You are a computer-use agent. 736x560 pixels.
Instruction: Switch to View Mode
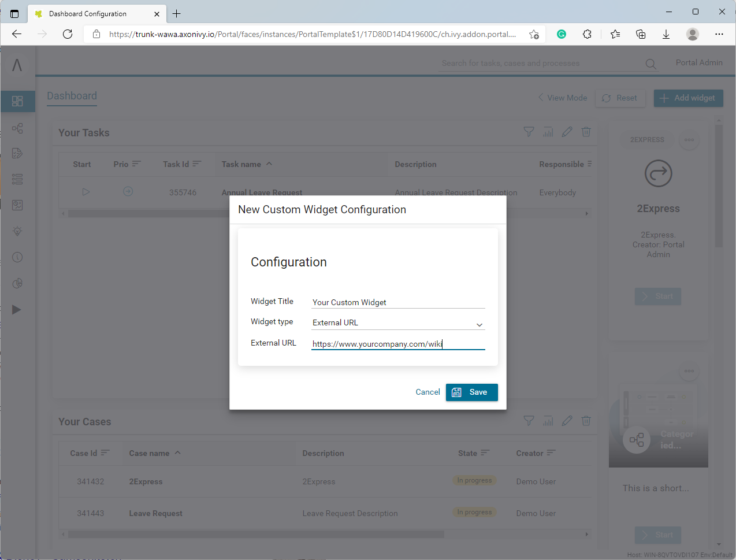coord(562,98)
